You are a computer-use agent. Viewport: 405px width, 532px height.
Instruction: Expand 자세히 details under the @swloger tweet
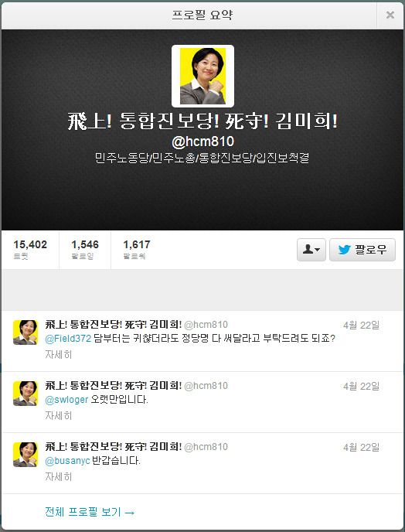(x=58, y=416)
